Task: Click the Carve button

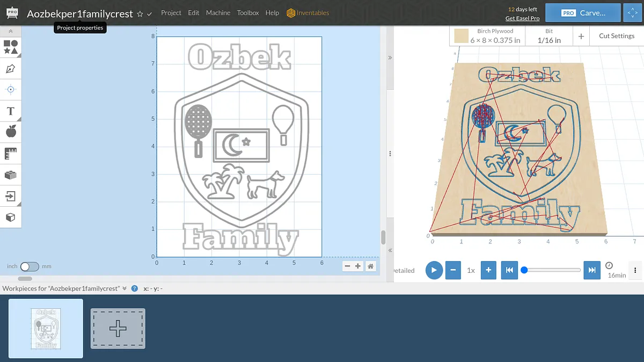Action: point(582,13)
